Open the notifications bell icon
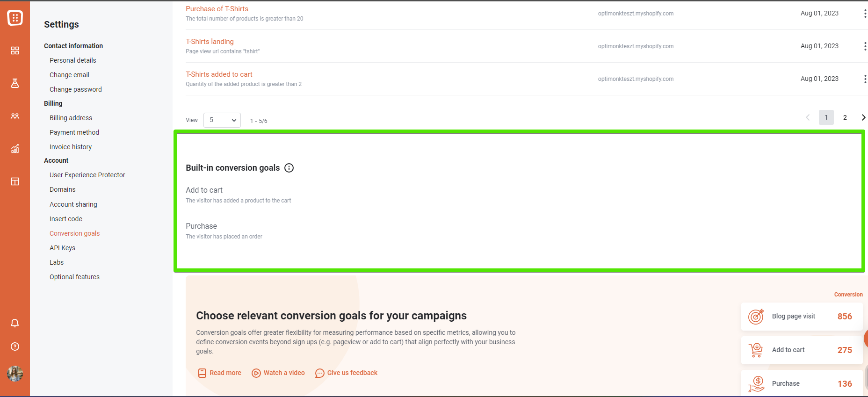This screenshot has width=868, height=397. coord(15,323)
